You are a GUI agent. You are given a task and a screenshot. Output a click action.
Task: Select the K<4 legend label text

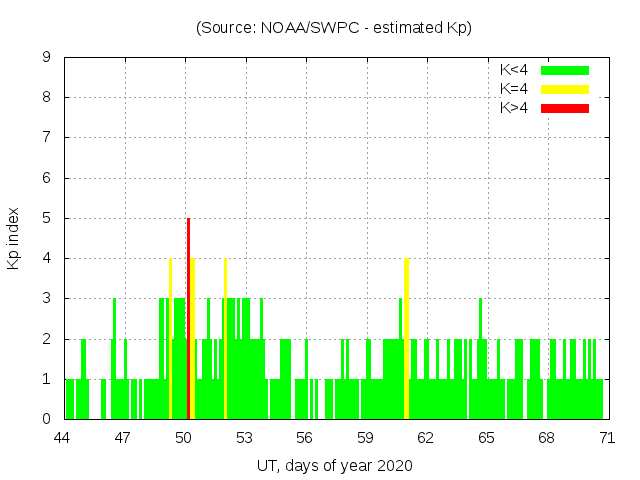click(x=516, y=70)
